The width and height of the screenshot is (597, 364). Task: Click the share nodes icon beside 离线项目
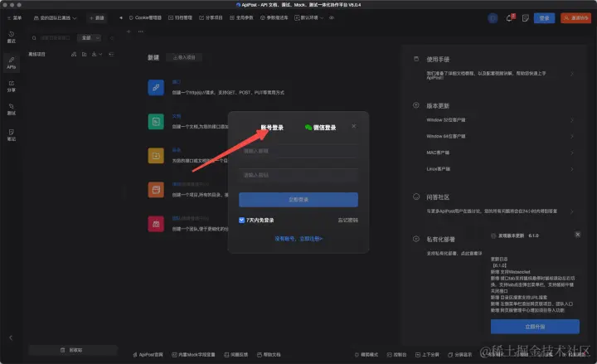click(x=74, y=55)
